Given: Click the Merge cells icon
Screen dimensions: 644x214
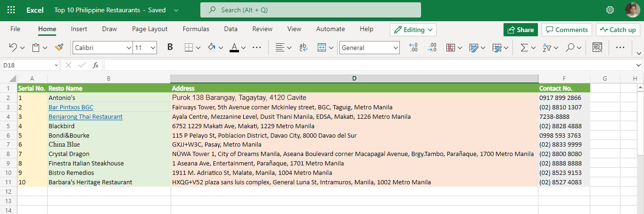Looking at the screenshot, I should [322, 48].
